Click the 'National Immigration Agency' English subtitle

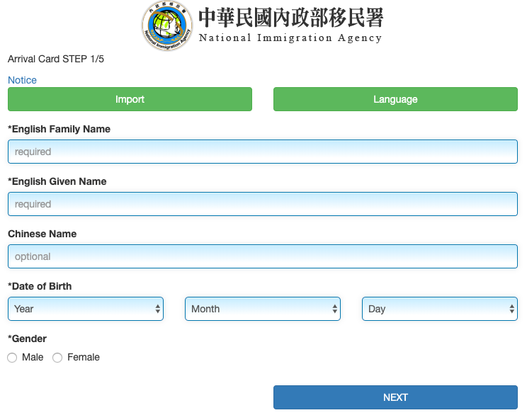(x=290, y=38)
